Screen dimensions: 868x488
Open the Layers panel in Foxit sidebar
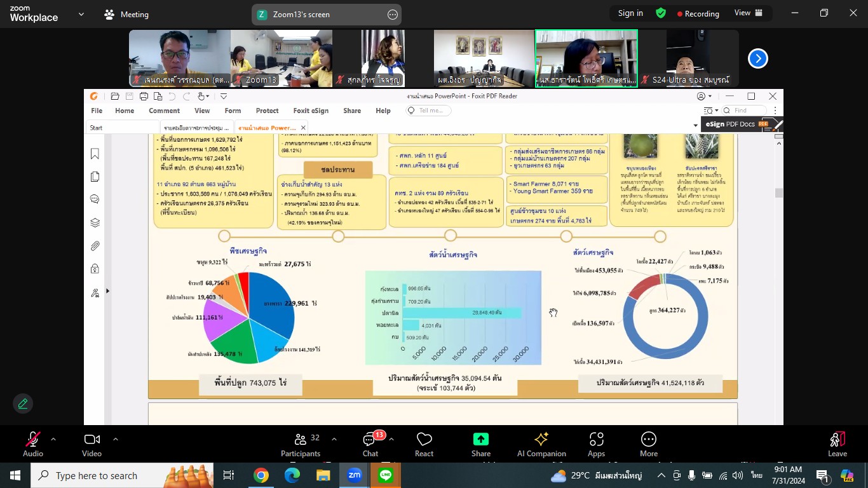[95, 222]
